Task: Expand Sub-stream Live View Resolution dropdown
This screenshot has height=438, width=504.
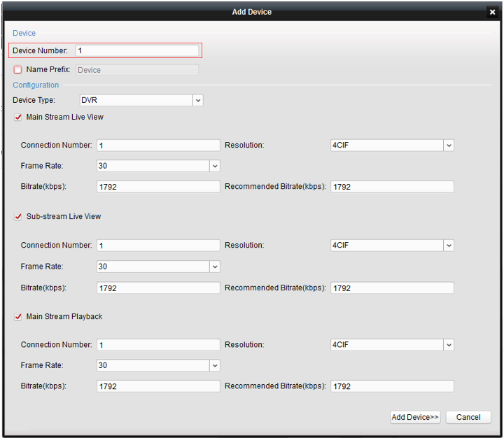Action: click(449, 246)
